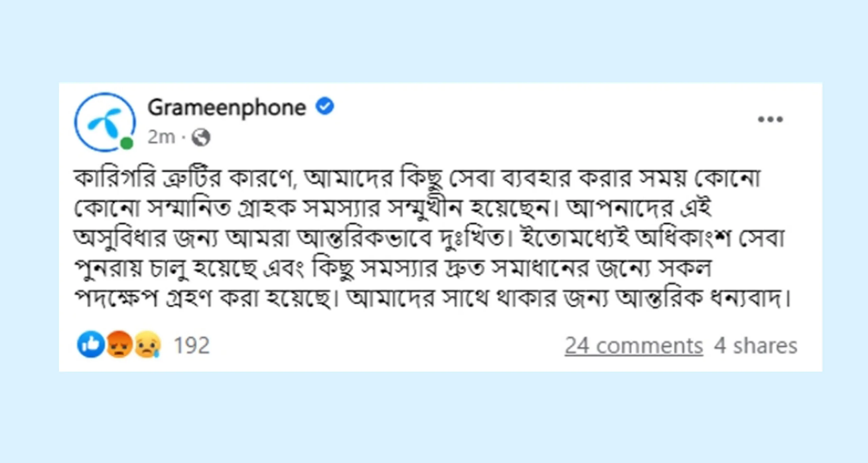Open the 4 shares list
The height and width of the screenshot is (463, 868).
click(755, 346)
